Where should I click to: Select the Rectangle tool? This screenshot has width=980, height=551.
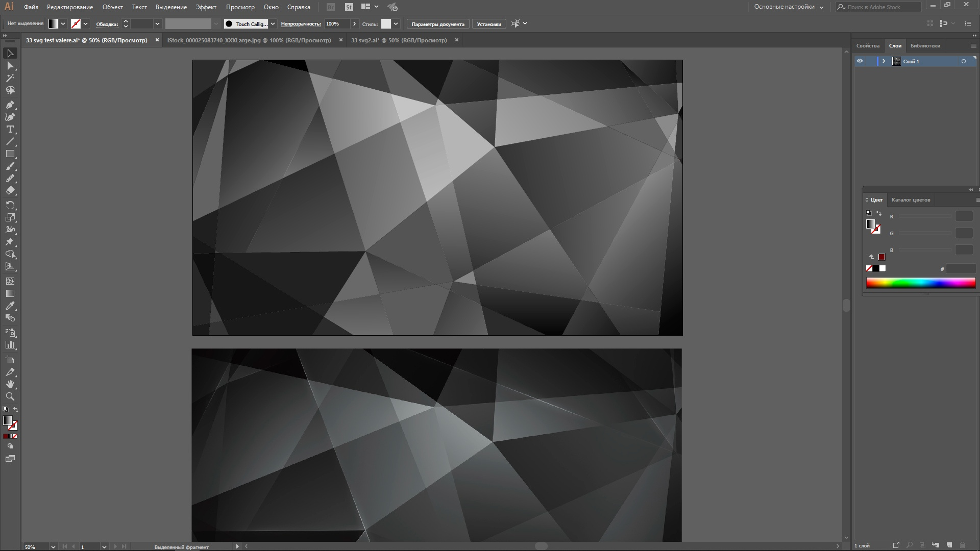[10, 154]
